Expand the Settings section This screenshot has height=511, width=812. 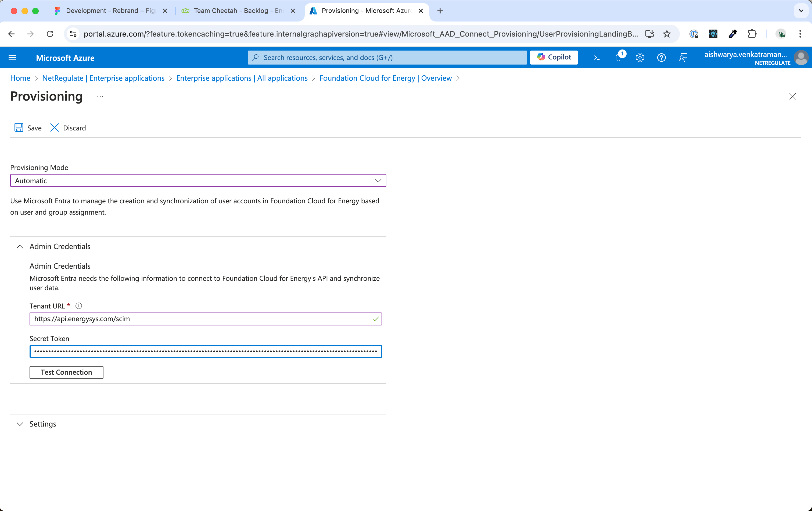pos(20,424)
